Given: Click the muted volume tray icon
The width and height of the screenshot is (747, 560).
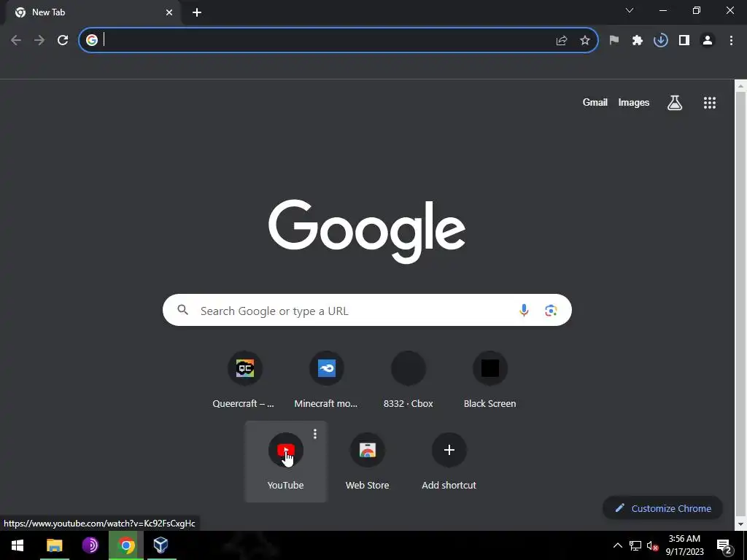Looking at the screenshot, I should 652,545.
